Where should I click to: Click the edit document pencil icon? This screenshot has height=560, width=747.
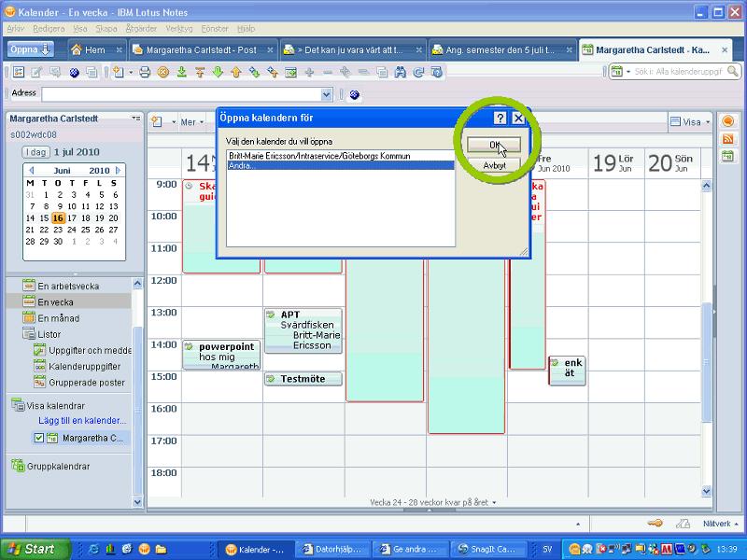36,73
